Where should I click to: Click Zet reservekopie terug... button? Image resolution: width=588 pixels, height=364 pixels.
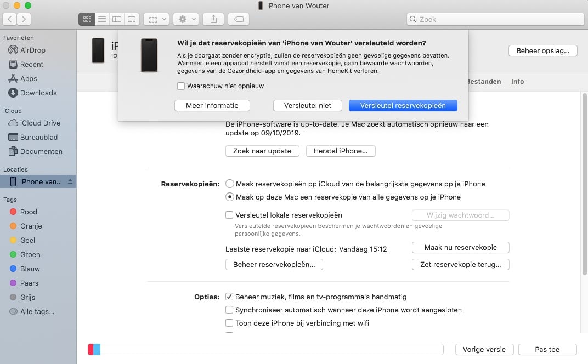pos(461,265)
